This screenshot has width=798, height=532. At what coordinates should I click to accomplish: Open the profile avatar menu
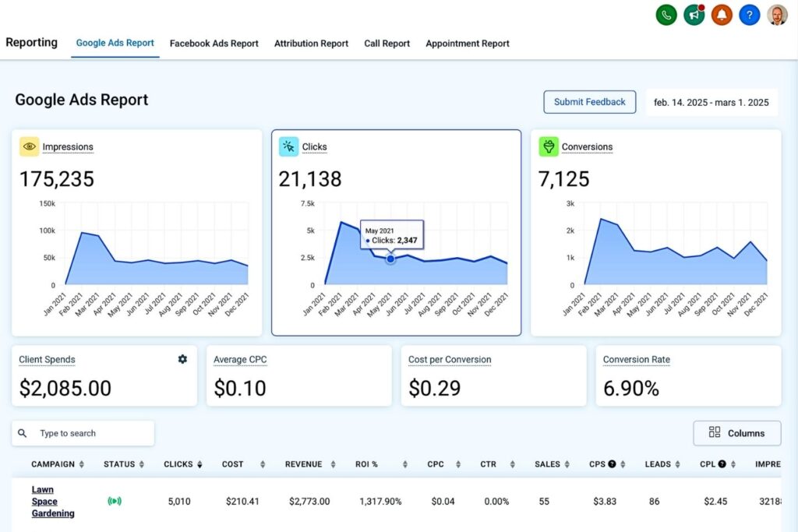(777, 15)
